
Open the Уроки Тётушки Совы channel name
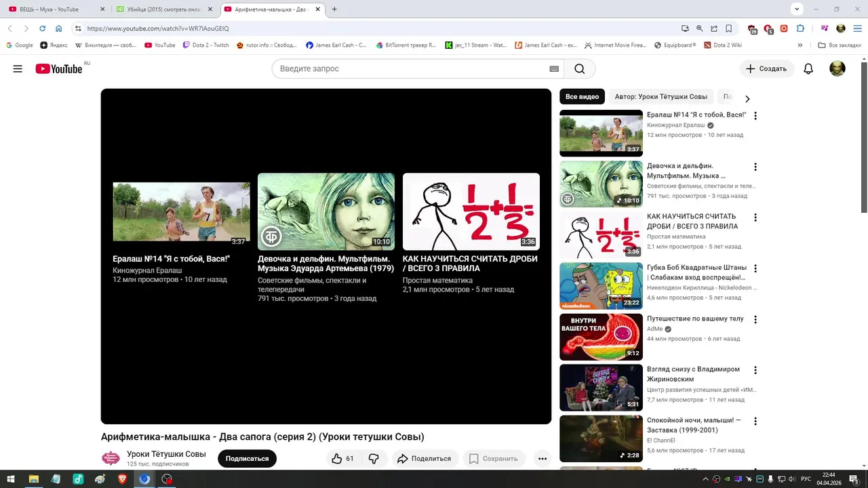166,454
